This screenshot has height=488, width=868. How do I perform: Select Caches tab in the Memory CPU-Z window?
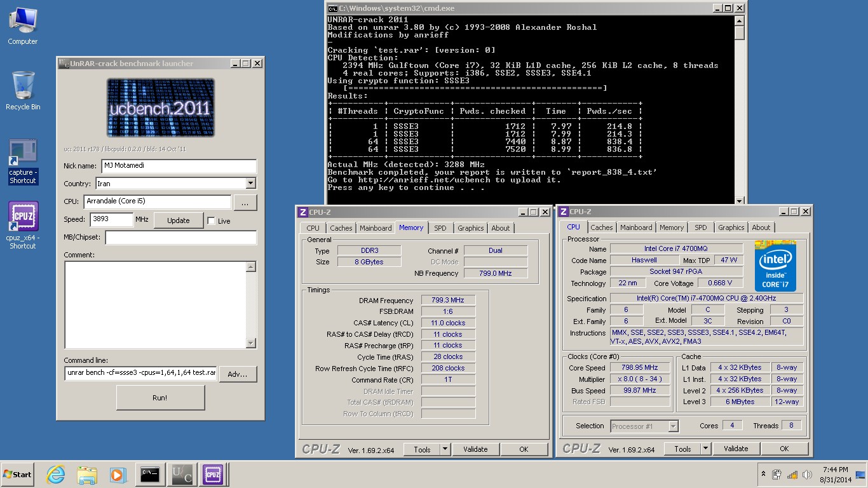[341, 228]
